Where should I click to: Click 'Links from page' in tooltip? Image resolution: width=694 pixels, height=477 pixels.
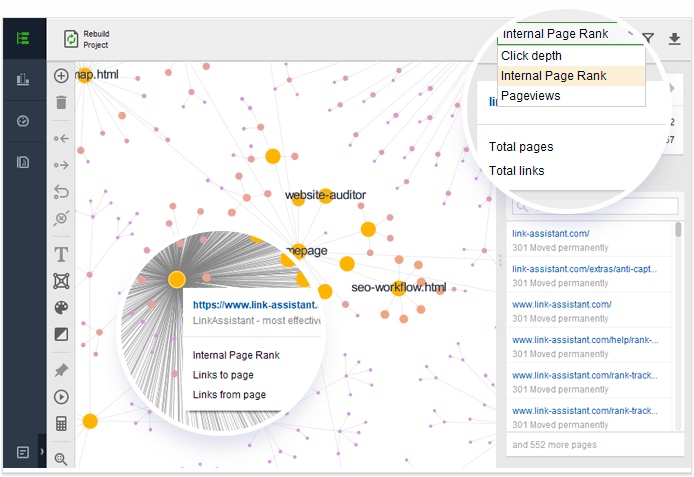pyautogui.click(x=229, y=395)
